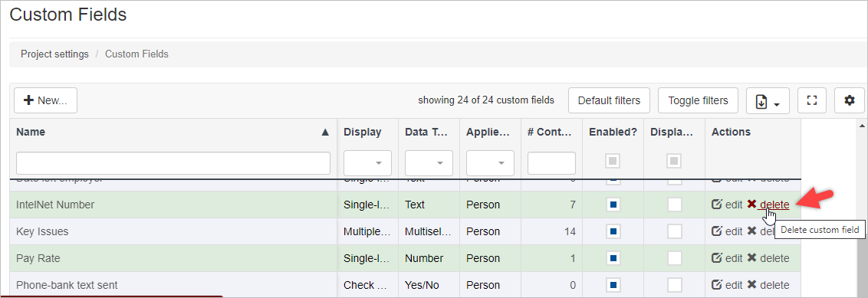This screenshot has height=298, width=868.
Task: Toggle fullscreen table view icon
Action: pos(812,100)
